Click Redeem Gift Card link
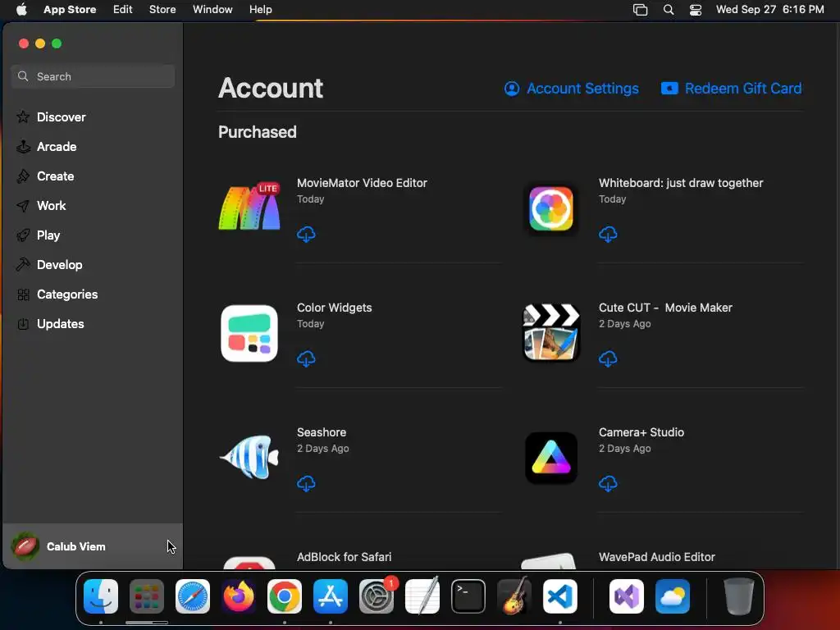The image size is (840, 630). (x=731, y=89)
